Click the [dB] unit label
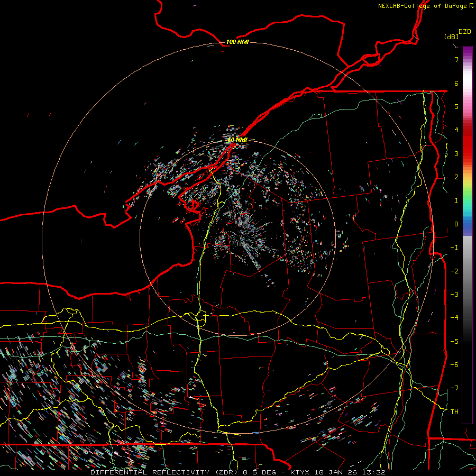 [451, 36]
